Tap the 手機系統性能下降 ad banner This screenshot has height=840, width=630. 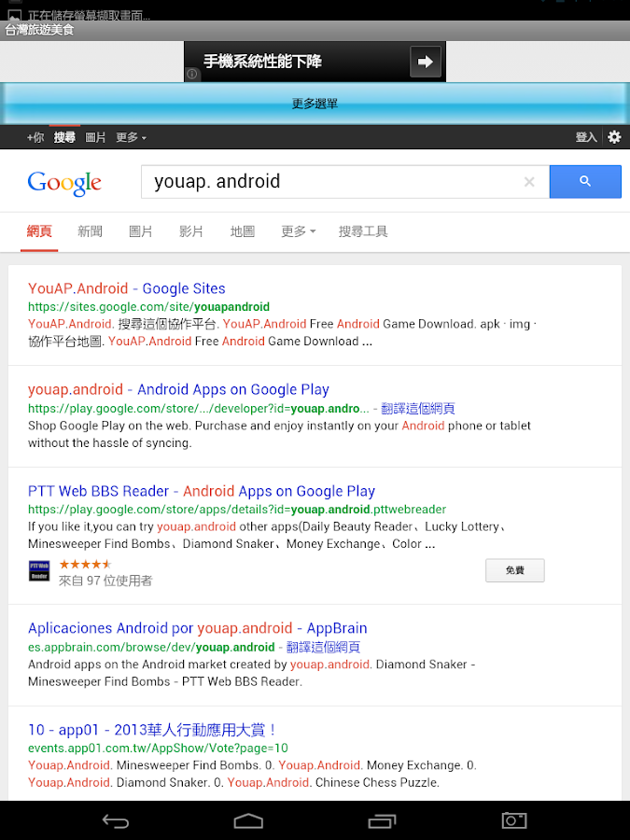(315, 62)
